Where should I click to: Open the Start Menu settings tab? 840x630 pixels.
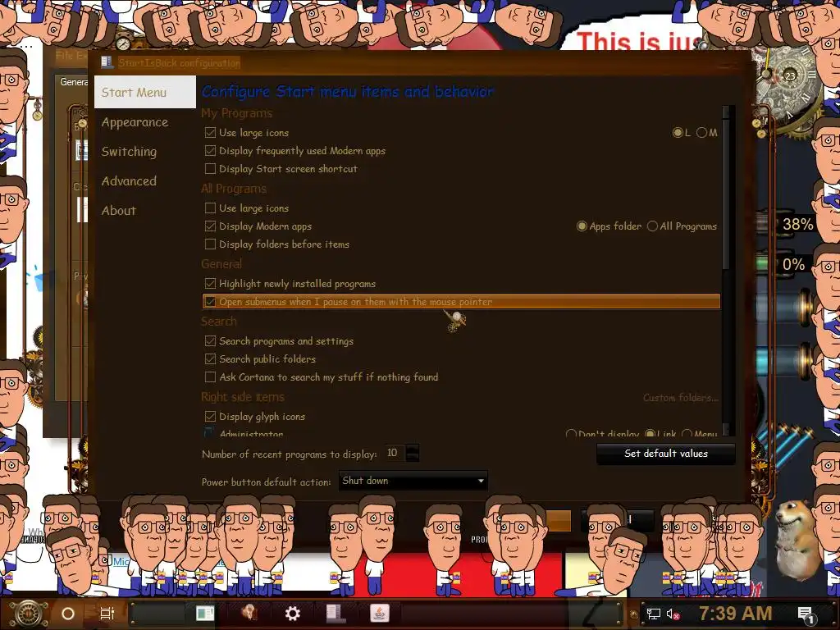[144, 92]
